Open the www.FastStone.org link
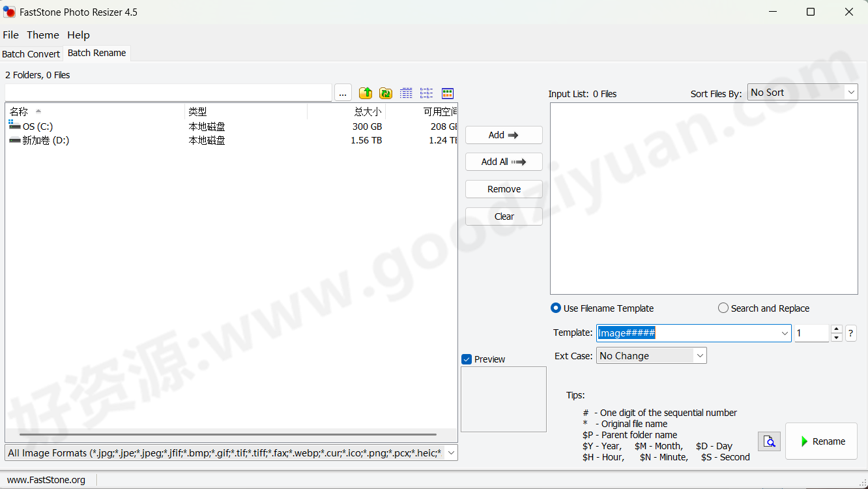Image resolution: width=868 pixels, height=489 pixels. tap(46, 479)
